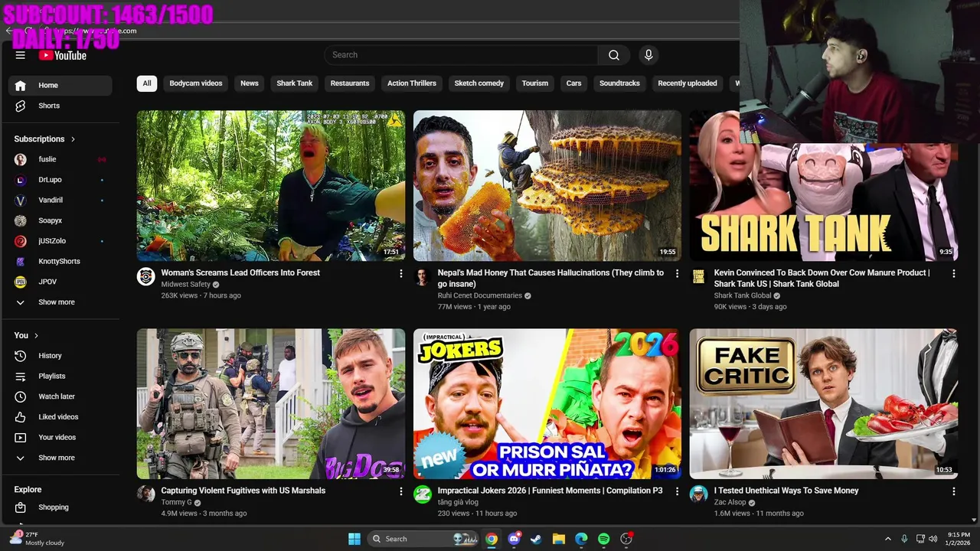The image size is (980, 551).
Task: Select the All filter chip
Action: [147, 83]
